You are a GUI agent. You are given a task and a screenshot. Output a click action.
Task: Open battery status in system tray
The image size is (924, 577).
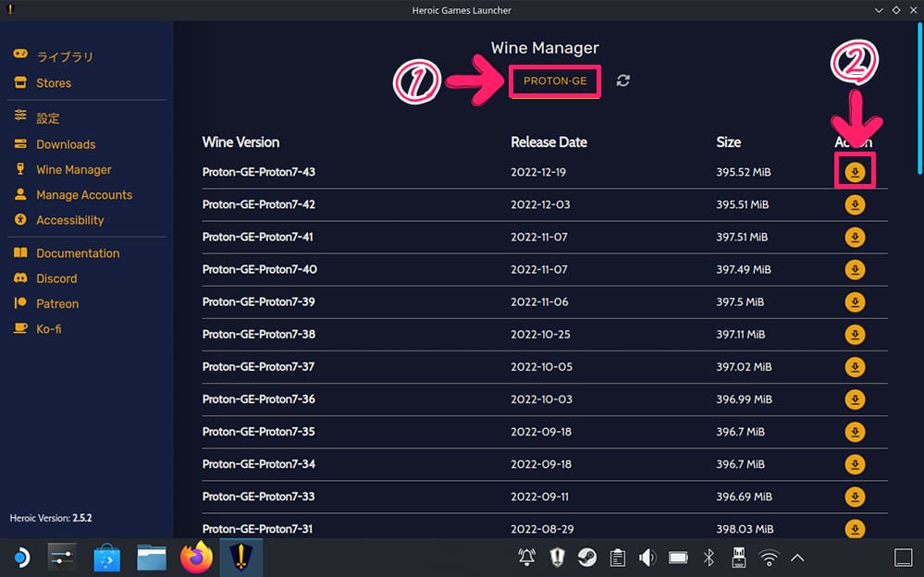coord(678,557)
